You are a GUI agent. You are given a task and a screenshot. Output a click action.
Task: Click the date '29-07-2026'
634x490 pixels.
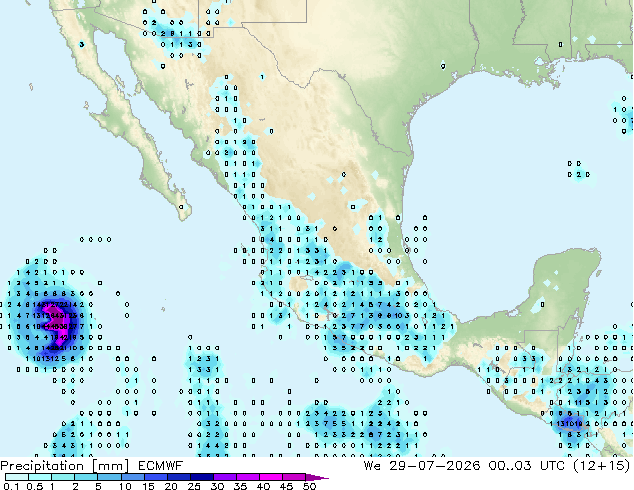coord(435,466)
